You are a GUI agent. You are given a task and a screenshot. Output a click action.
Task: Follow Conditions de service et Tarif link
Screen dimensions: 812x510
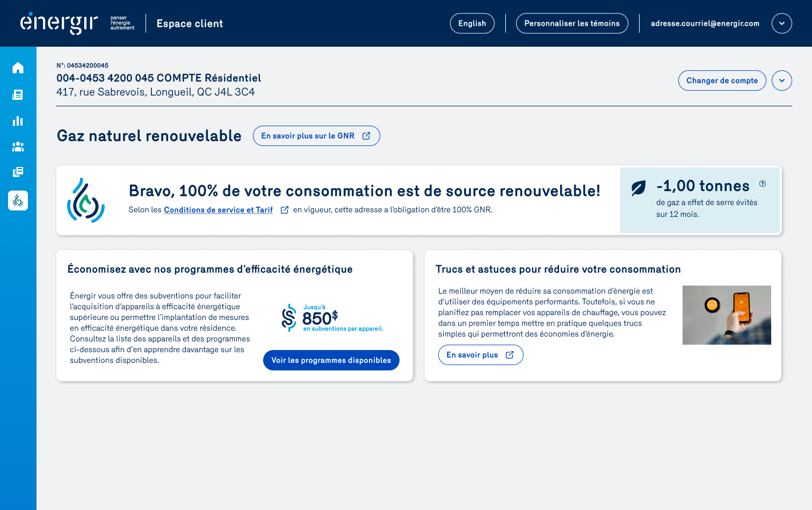coord(218,210)
